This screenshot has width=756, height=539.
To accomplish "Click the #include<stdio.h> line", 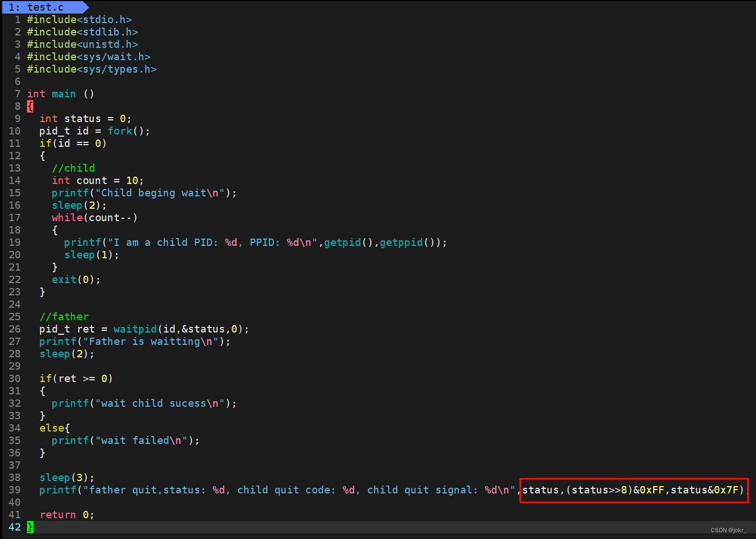I will point(79,20).
